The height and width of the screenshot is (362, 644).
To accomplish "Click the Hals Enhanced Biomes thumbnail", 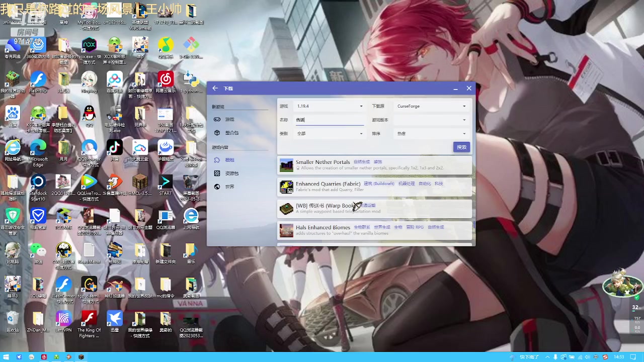I will [286, 230].
